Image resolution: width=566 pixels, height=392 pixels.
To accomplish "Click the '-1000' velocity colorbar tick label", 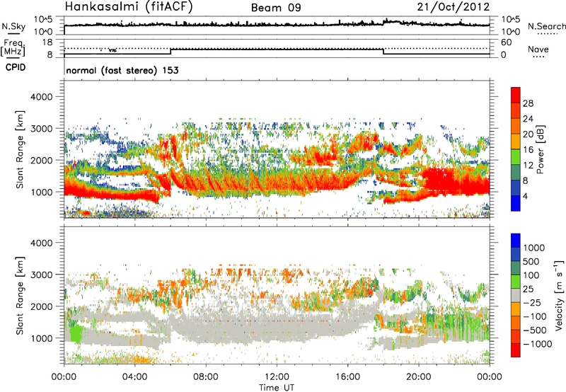I will (538, 344).
